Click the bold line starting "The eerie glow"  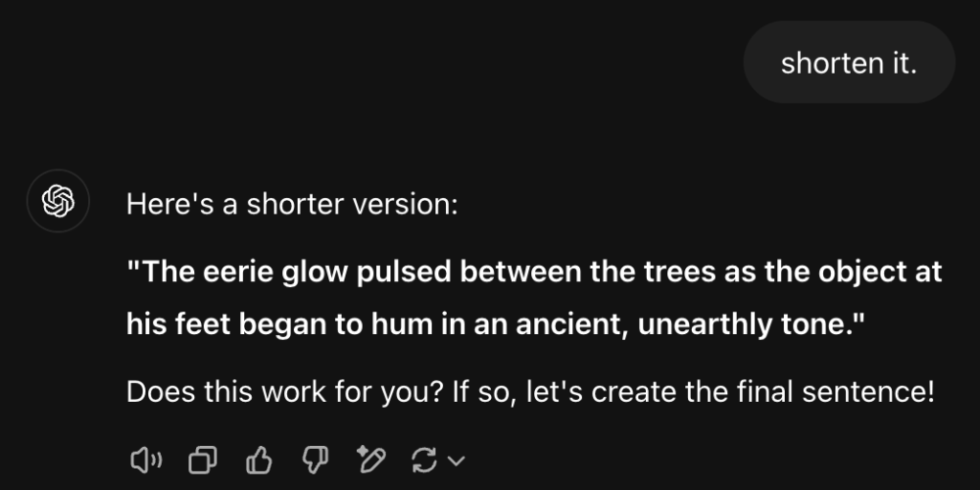coord(534,273)
